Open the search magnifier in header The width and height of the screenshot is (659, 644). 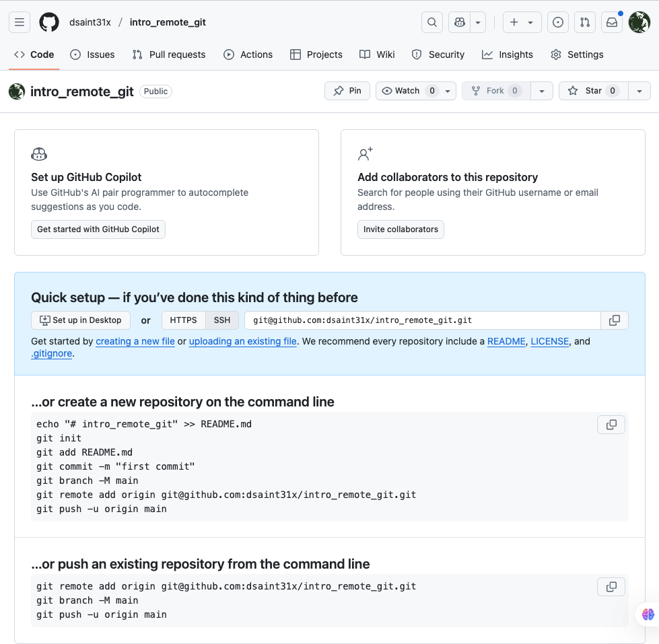tap(432, 22)
